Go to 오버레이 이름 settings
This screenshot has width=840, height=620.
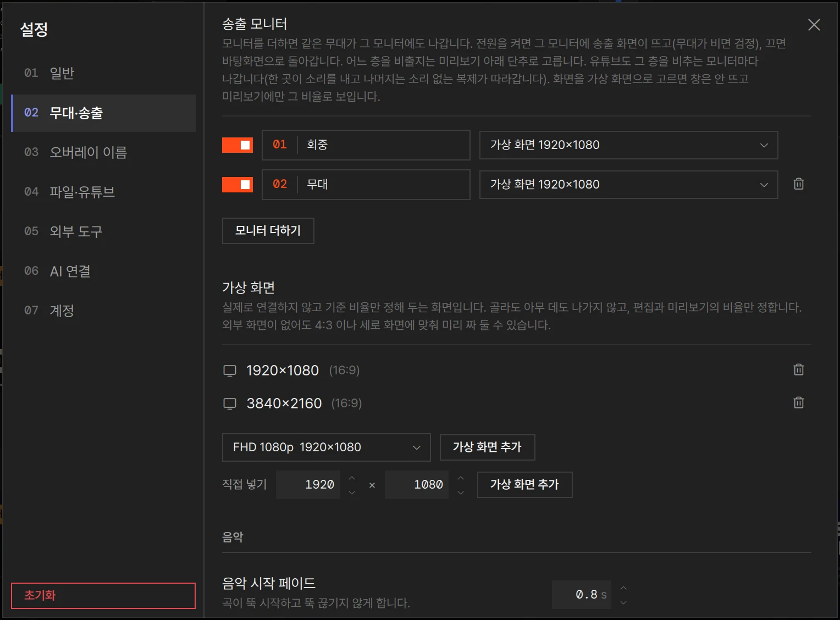pyautogui.click(x=103, y=152)
